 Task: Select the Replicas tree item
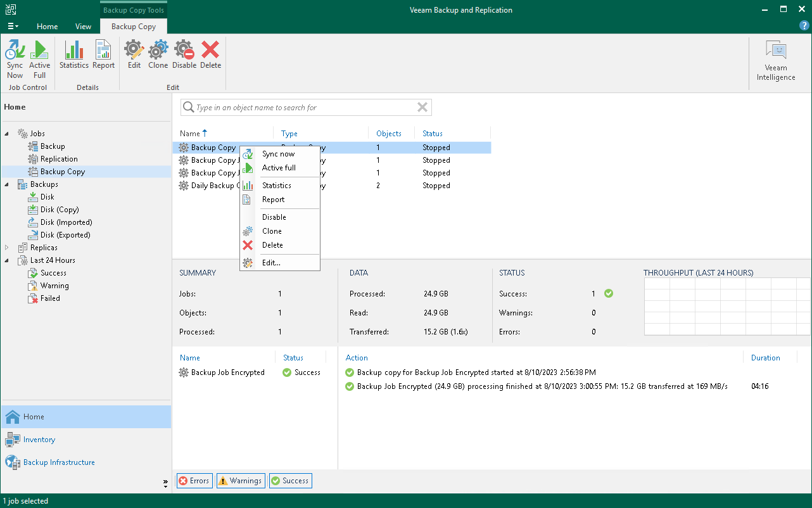click(x=44, y=248)
